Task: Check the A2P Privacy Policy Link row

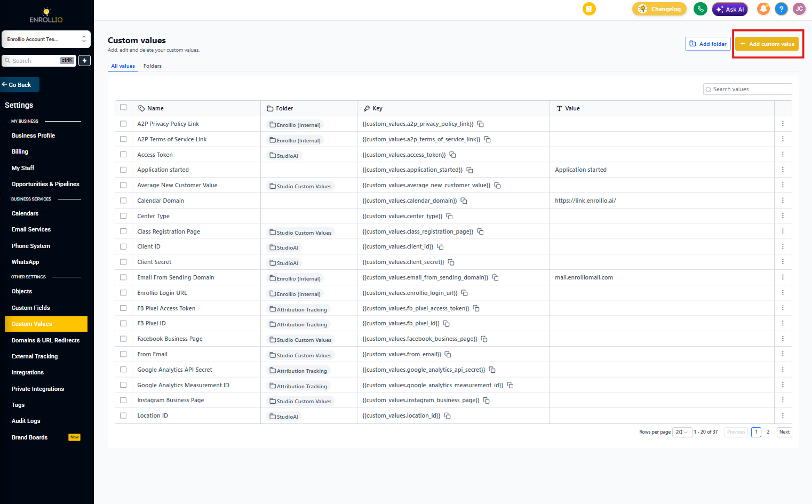Action: [x=123, y=124]
